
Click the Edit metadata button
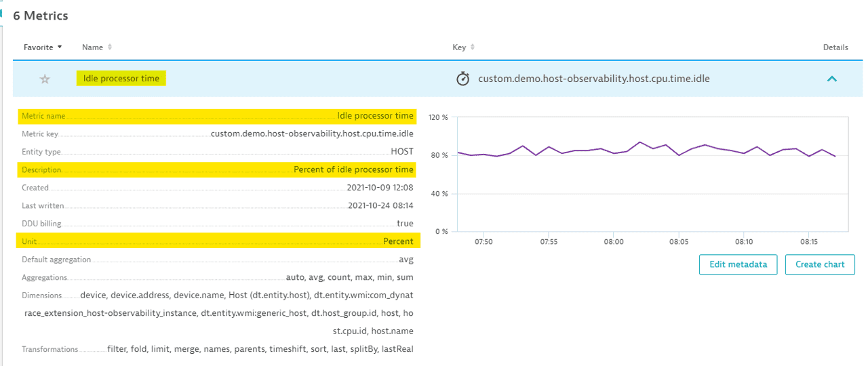pos(738,264)
